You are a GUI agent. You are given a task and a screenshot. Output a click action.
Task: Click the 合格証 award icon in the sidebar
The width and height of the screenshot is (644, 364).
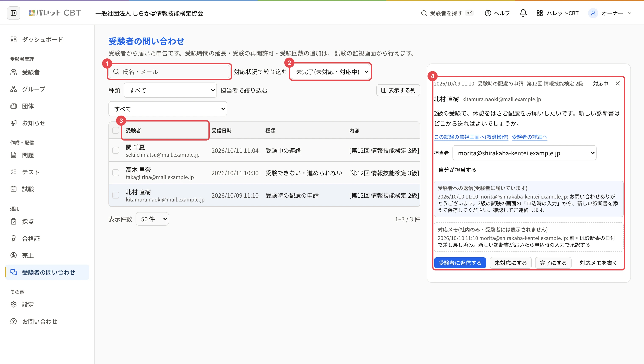[x=14, y=238]
